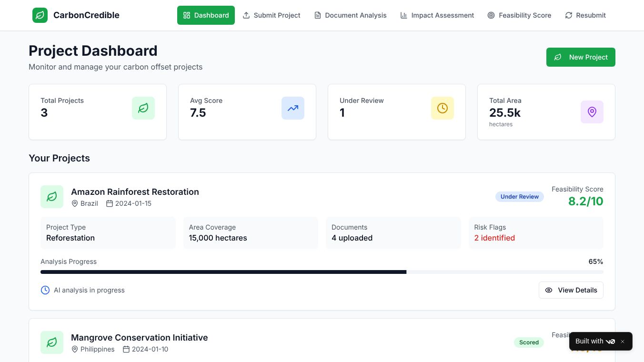The width and height of the screenshot is (644, 362).
Task: Click the Amazon Rainforest Restoration leaf icon
Action: (x=52, y=197)
